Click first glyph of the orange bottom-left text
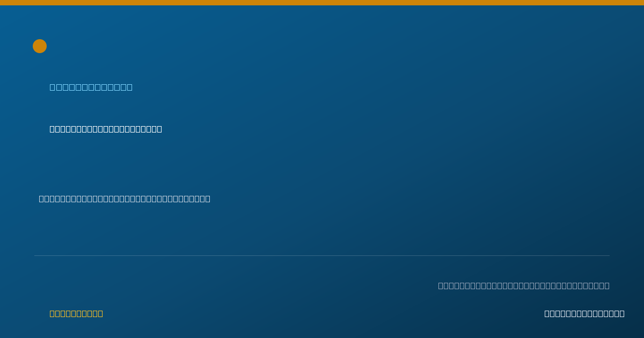 tap(53, 313)
